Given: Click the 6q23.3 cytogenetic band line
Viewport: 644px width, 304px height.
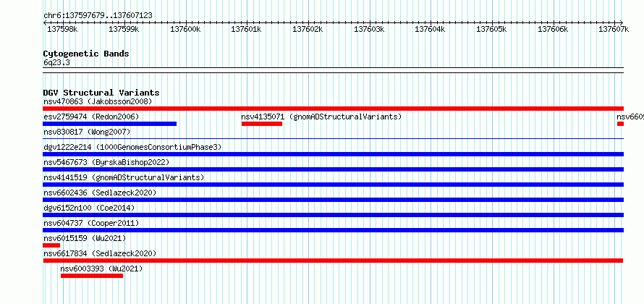Looking at the screenshot, I should click(333, 70).
